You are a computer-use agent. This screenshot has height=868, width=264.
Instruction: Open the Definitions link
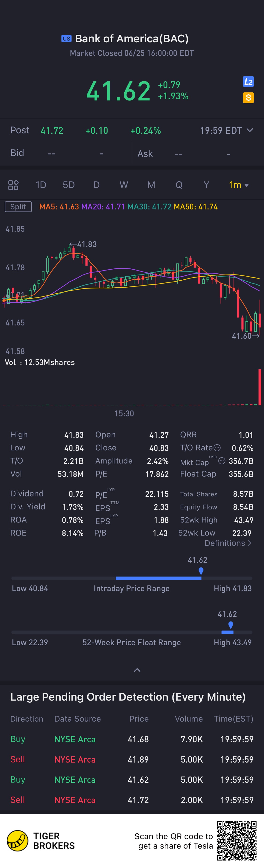228,543
